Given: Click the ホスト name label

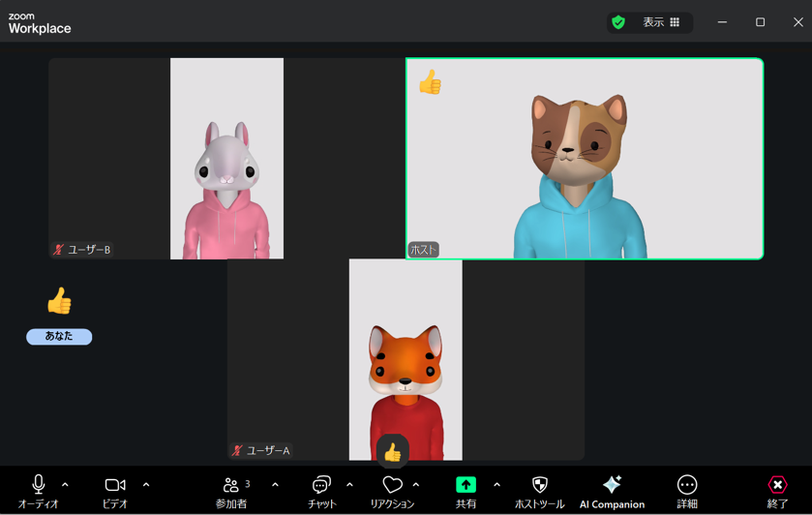Looking at the screenshot, I should coord(424,250).
